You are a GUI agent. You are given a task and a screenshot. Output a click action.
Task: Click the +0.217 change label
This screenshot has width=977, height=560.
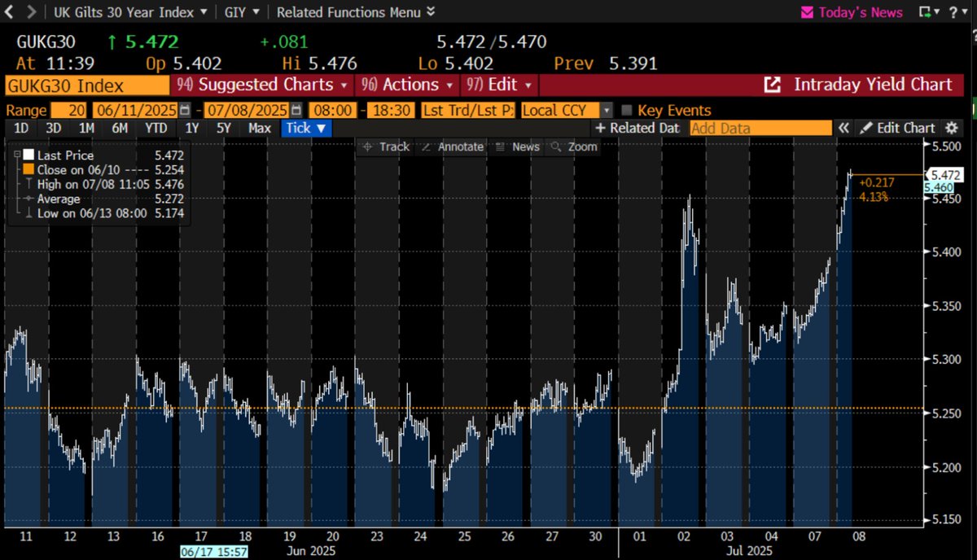point(876,184)
